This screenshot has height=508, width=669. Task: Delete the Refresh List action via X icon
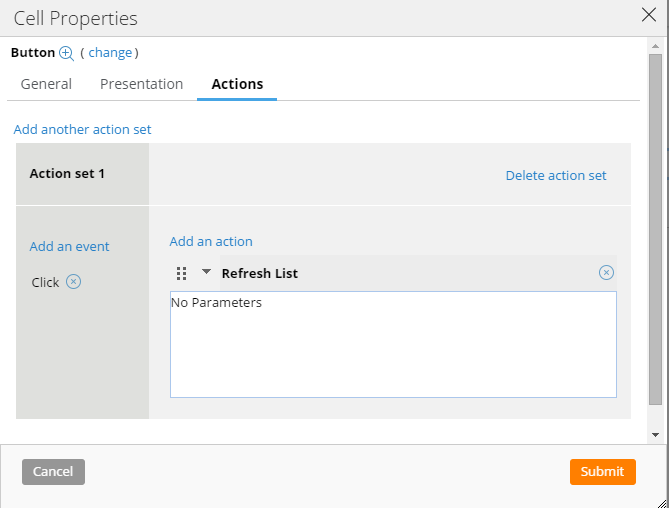(606, 273)
